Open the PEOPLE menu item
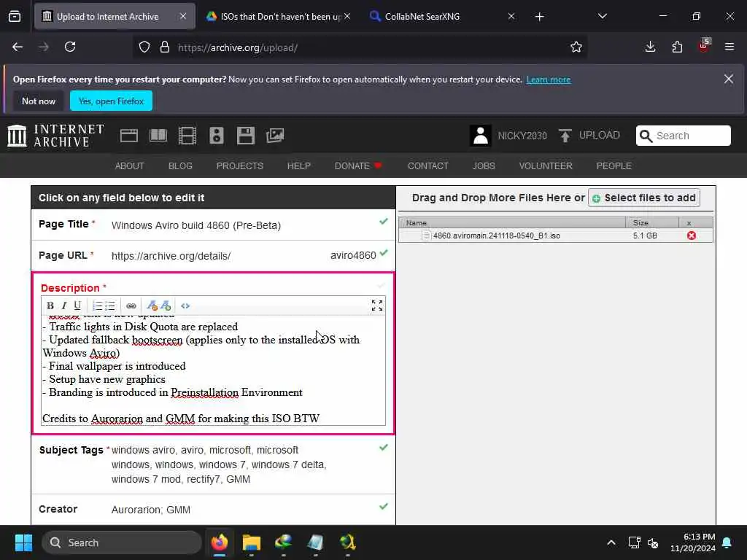The image size is (747, 560). [x=614, y=166]
